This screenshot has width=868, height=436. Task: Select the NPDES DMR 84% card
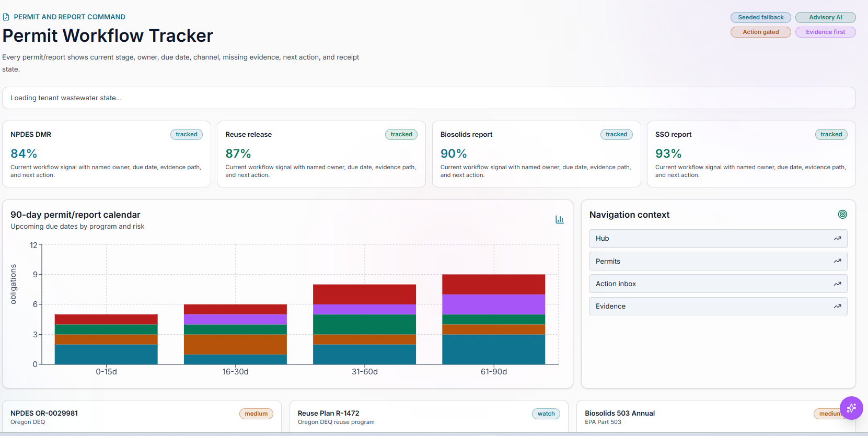point(107,154)
